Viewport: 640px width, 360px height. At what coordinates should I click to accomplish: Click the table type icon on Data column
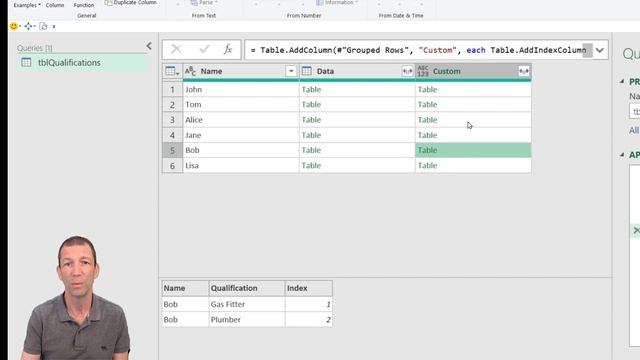(307, 71)
